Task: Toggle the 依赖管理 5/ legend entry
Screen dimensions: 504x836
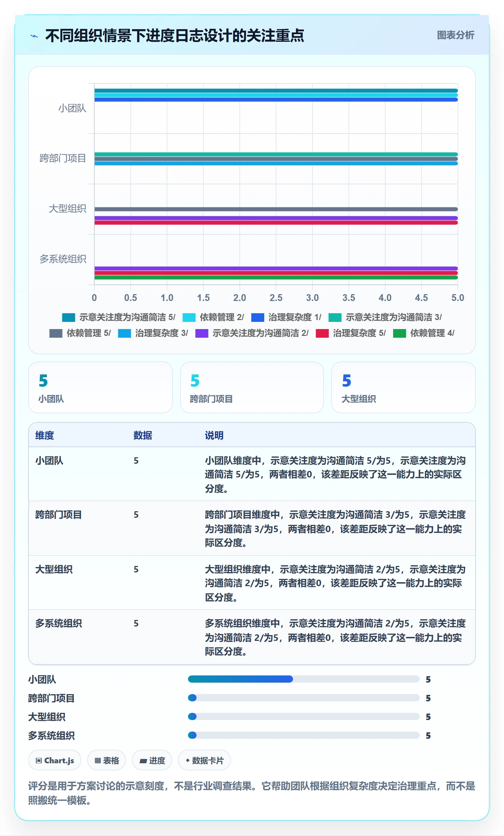Action: tap(80, 333)
